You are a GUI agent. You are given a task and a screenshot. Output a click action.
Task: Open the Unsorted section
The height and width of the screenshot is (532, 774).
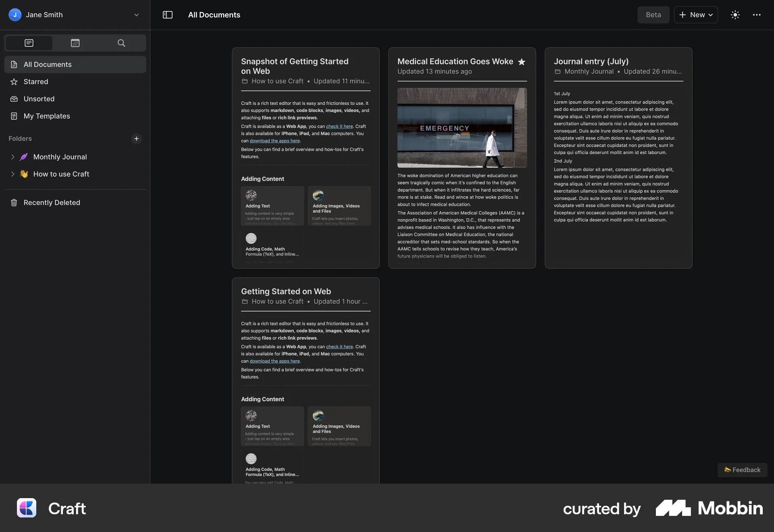tap(39, 99)
